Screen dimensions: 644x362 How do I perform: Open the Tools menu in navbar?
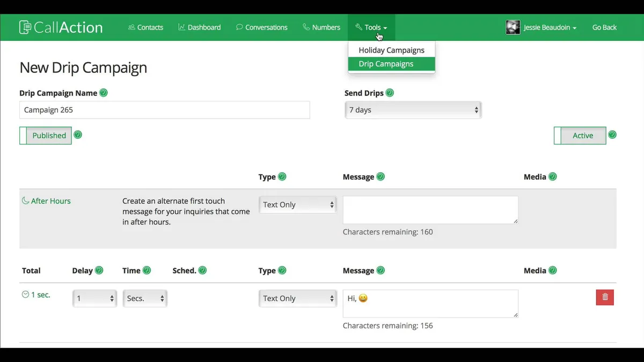371,27
